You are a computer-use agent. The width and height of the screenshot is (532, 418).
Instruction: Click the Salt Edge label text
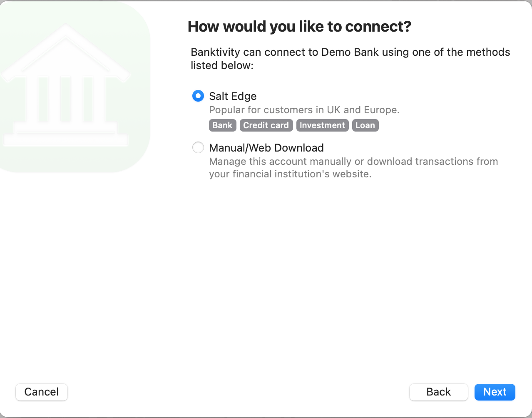(x=232, y=96)
